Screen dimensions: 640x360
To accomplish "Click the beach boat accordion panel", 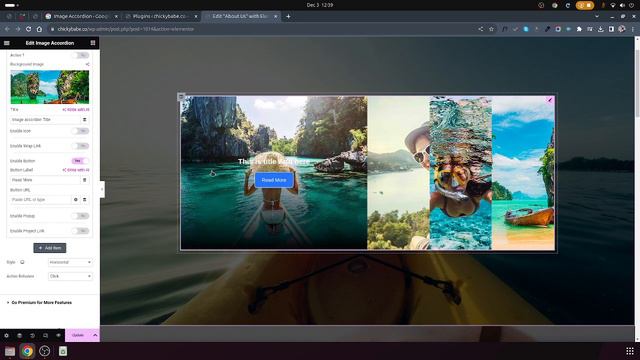I will [x=523, y=173].
